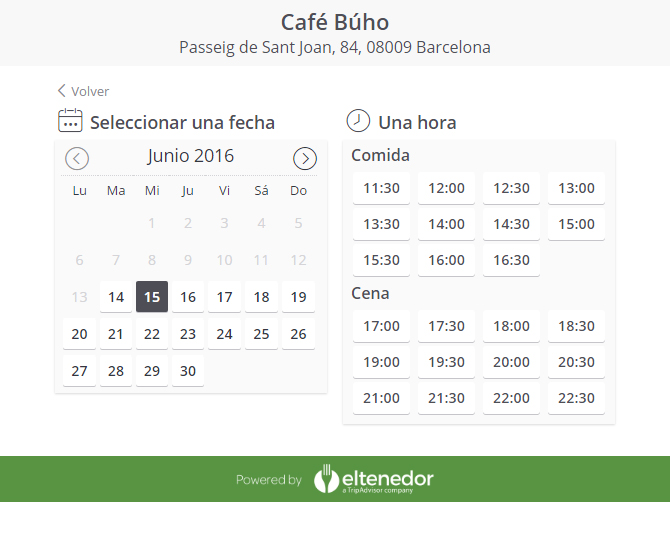This screenshot has width=670, height=549.
Task: Click the Junio 2016 month heading
Action: (191, 156)
